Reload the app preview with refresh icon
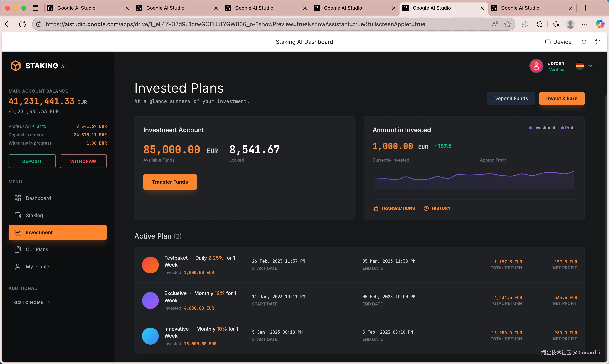Image resolution: width=609 pixels, height=364 pixels. tap(584, 42)
